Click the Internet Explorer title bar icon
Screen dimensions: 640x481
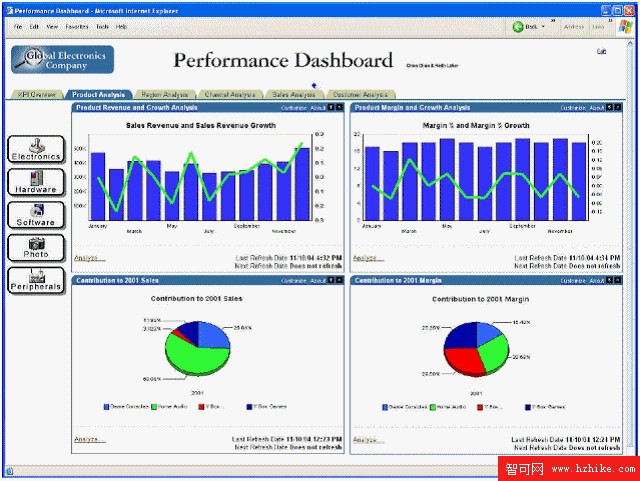pos(10,11)
